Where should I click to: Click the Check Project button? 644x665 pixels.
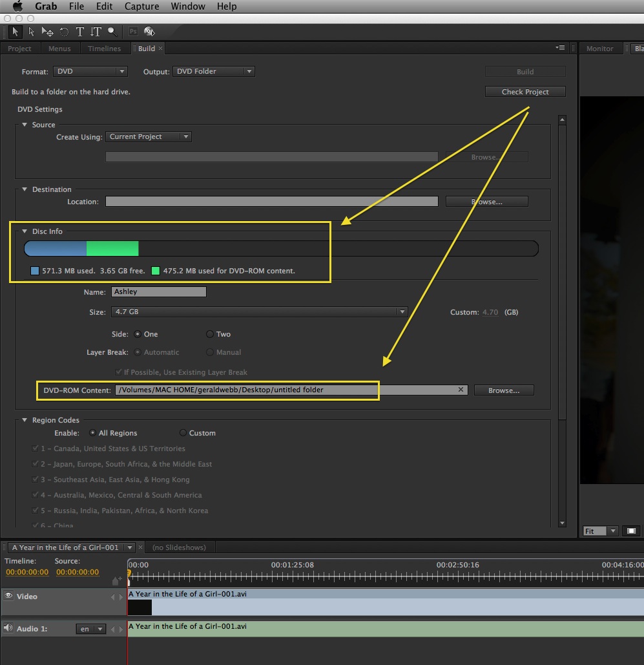click(x=525, y=92)
